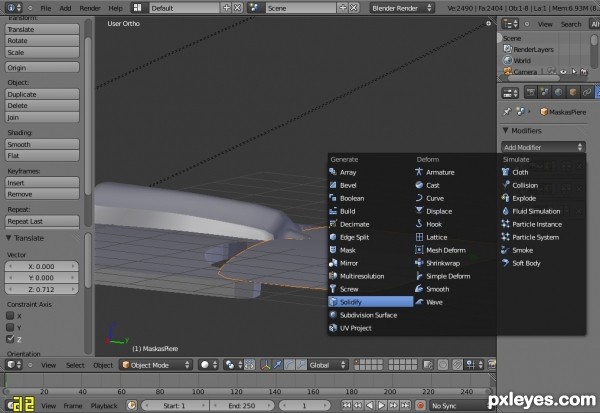Click the Curve modifier icon
The height and width of the screenshot is (413, 600).
coord(419,198)
